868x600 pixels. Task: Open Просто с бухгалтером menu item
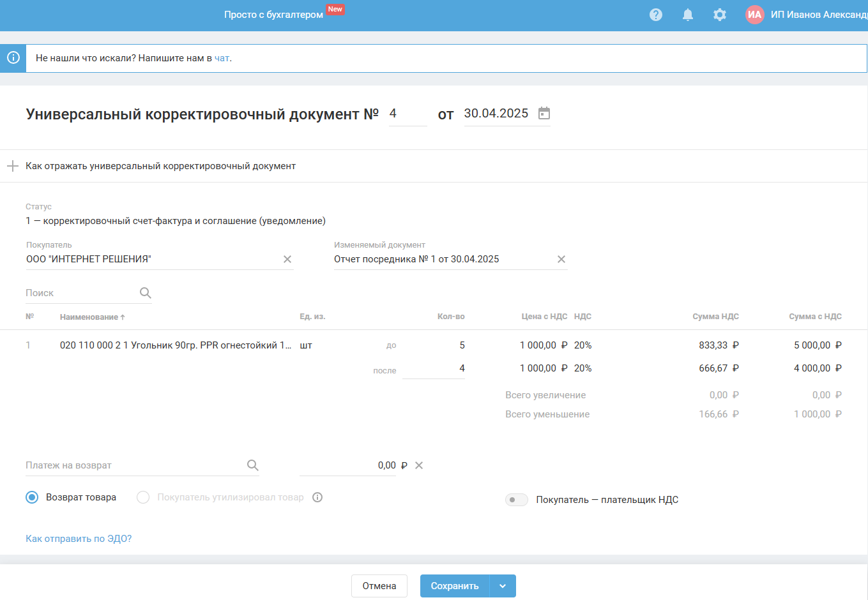[x=273, y=15]
